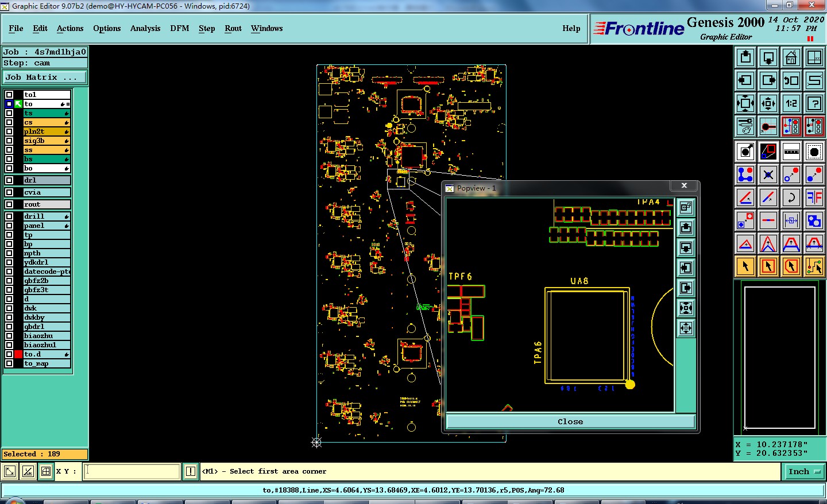Select the plain arrow select tool
This screenshot has width=827, height=504.
(x=745, y=266)
